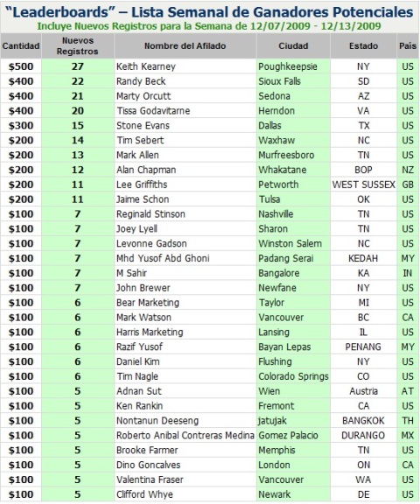Click the Randy Beck row name
420x504 pixels.
click(x=141, y=81)
